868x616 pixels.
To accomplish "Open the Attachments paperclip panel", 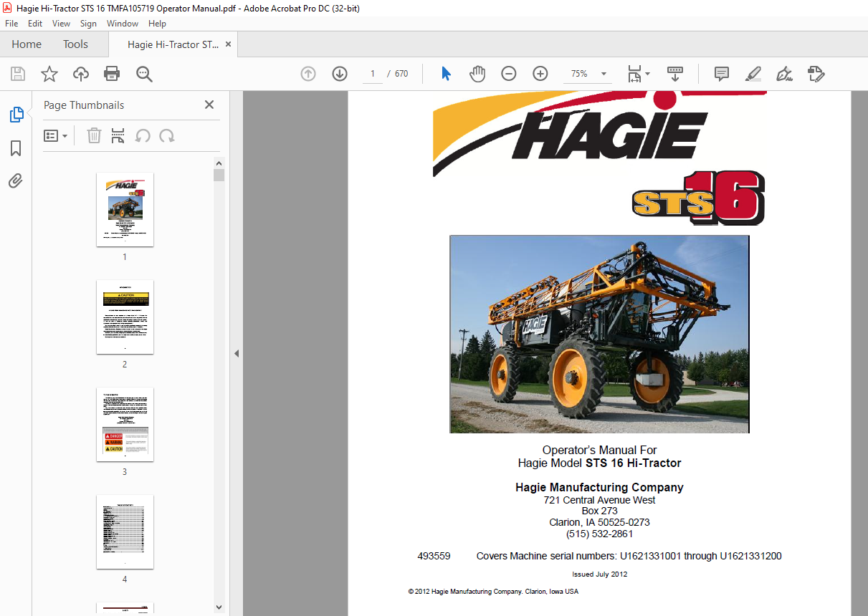I will pos(16,181).
